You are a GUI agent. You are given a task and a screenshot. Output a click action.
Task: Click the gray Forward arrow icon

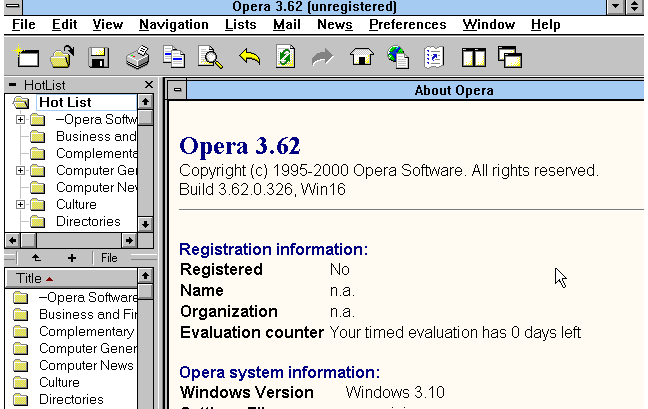(322, 57)
